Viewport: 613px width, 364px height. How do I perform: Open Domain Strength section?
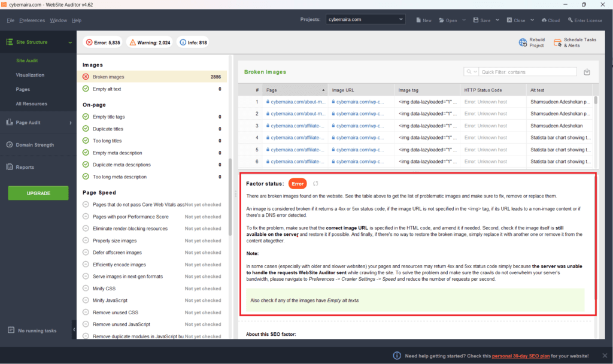click(35, 145)
